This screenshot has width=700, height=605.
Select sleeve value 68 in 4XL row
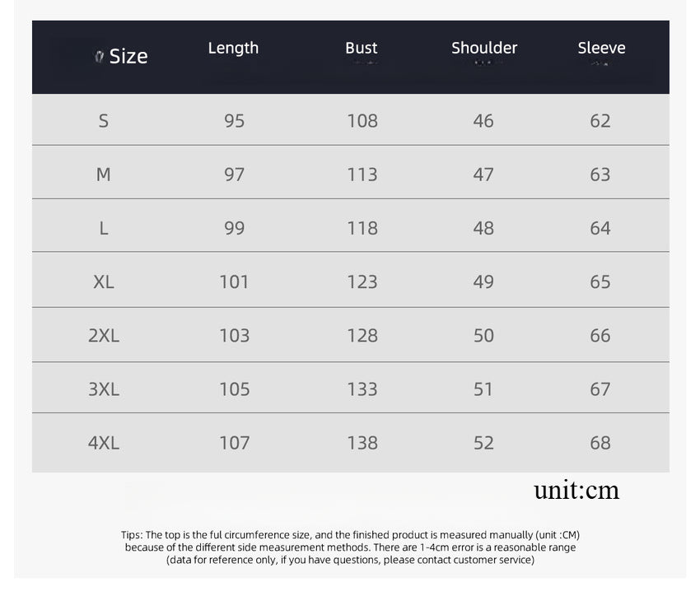(x=600, y=443)
